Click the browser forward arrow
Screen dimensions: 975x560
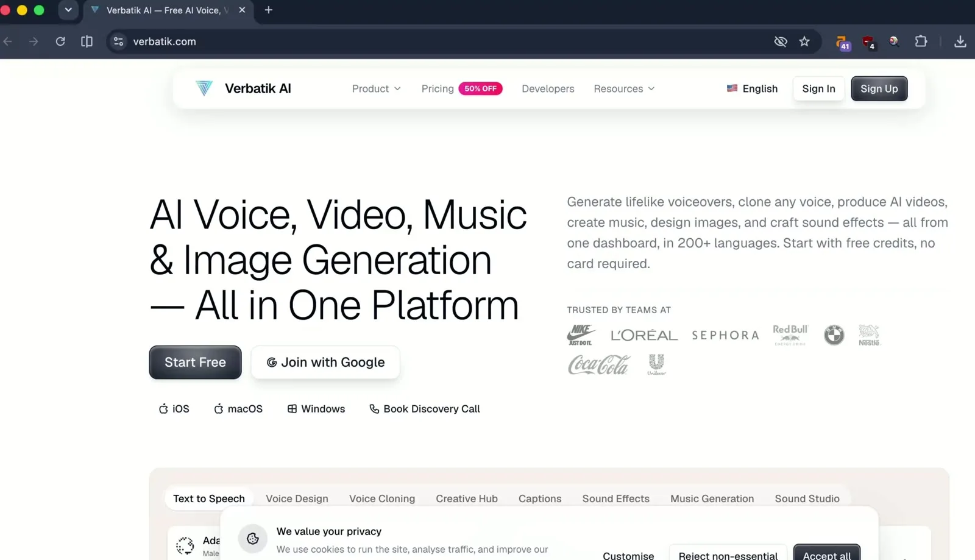coord(34,41)
